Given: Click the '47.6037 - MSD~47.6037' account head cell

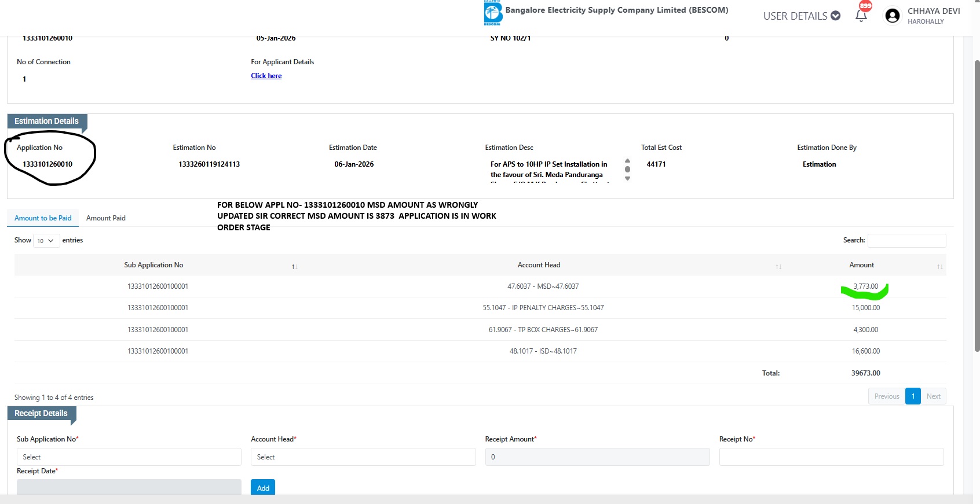Looking at the screenshot, I should pyautogui.click(x=543, y=286).
